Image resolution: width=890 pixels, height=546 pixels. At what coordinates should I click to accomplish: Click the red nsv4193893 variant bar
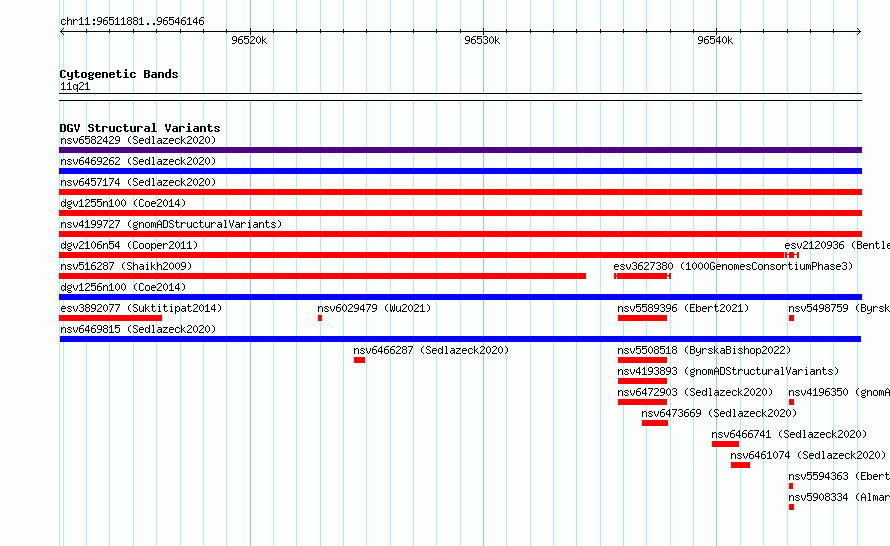tap(643, 381)
